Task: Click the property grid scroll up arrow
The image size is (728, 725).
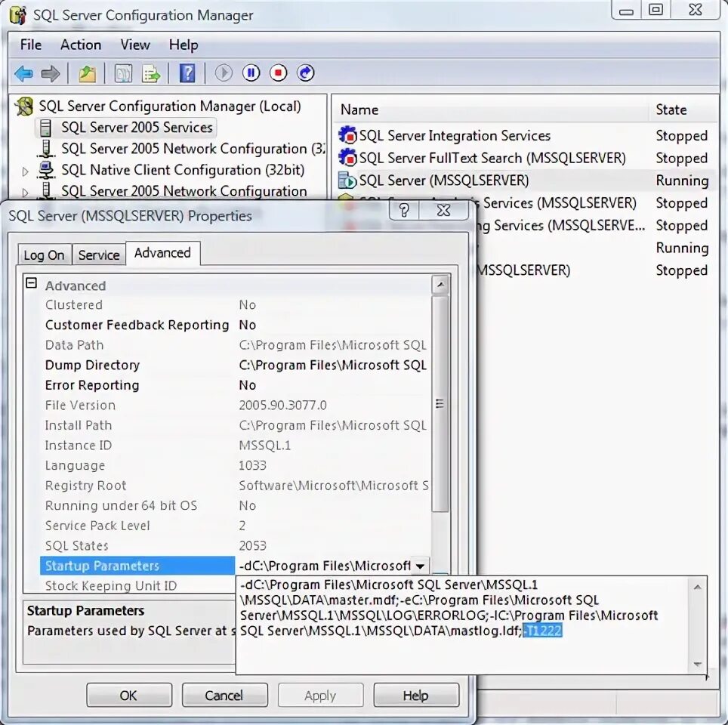Action: click(x=440, y=284)
